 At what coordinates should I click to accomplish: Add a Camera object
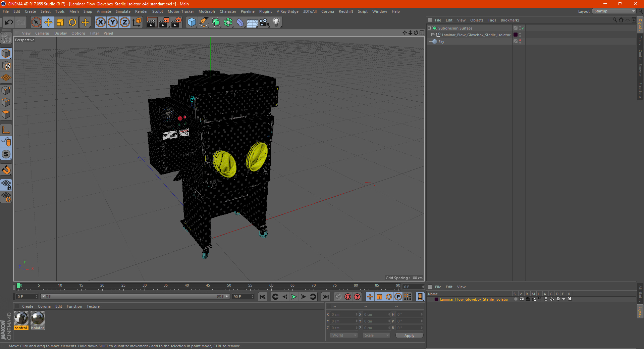coord(264,22)
